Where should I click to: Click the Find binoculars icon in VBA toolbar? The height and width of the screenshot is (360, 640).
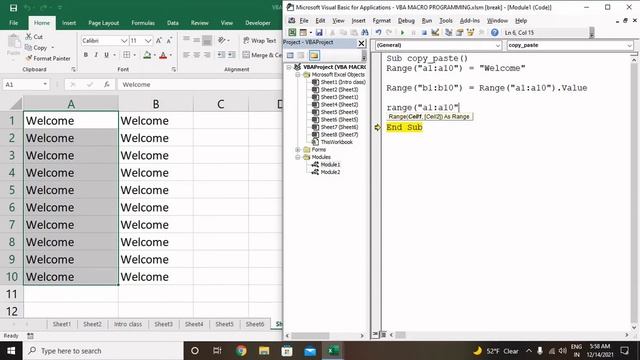365,32
